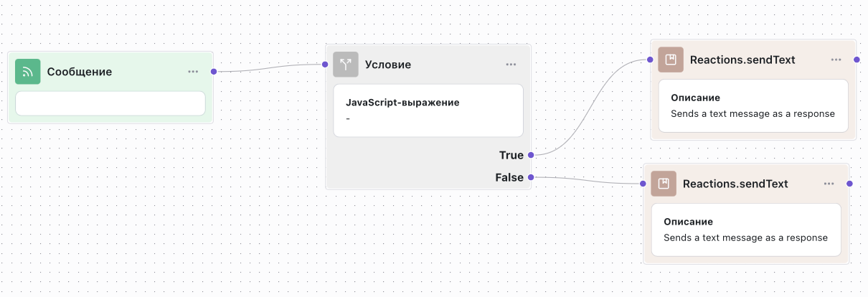
Task: Select the input port of Условие node
Action: [x=325, y=65]
